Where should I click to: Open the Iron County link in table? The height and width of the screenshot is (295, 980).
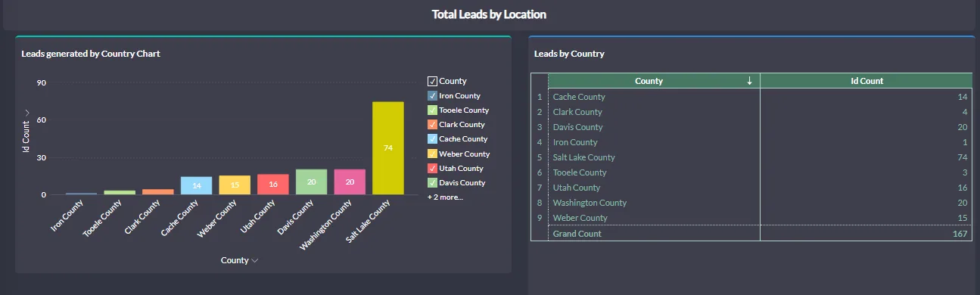click(575, 142)
